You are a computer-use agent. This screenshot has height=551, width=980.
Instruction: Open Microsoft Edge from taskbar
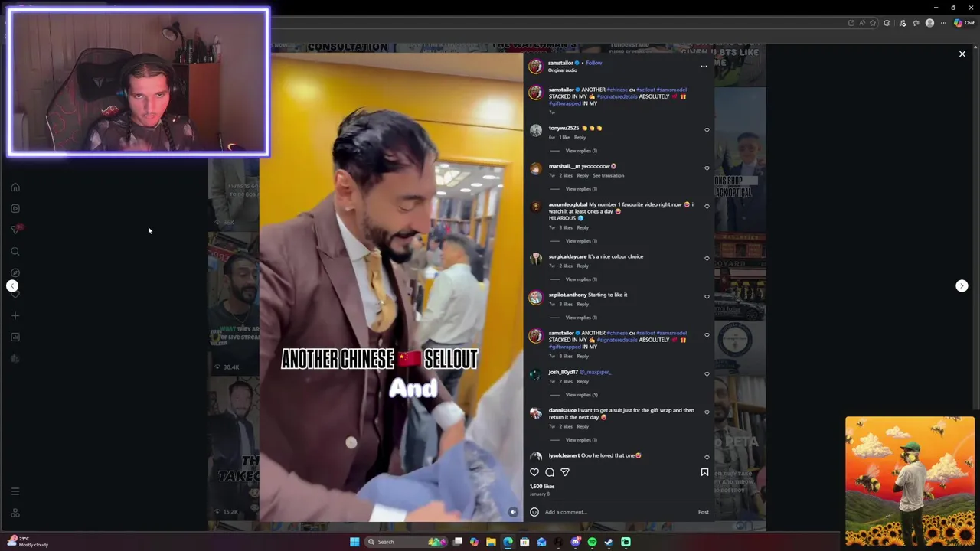tap(508, 542)
